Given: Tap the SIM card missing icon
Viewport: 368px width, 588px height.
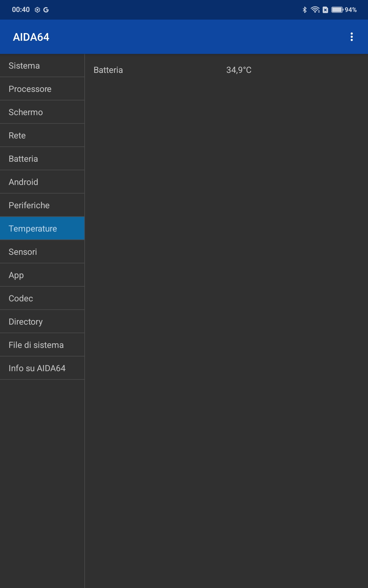Looking at the screenshot, I should (x=325, y=10).
